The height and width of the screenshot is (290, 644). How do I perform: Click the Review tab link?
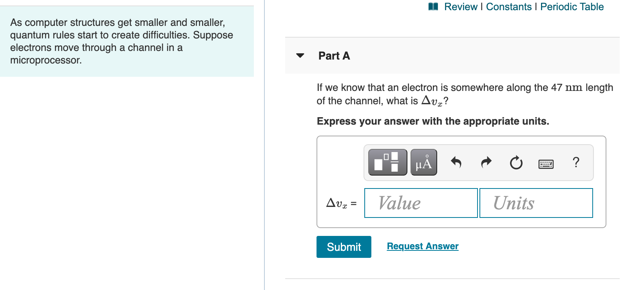click(x=461, y=6)
